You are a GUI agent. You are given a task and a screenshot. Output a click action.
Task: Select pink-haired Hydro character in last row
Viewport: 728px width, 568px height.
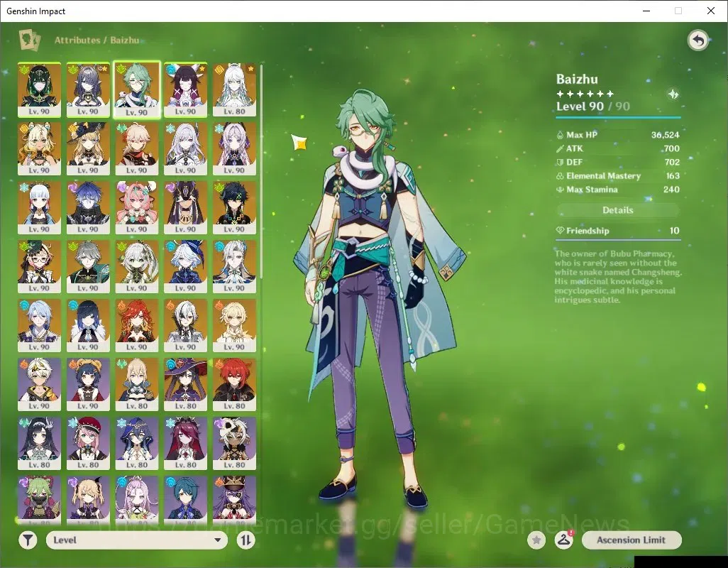click(x=137, y=500)
